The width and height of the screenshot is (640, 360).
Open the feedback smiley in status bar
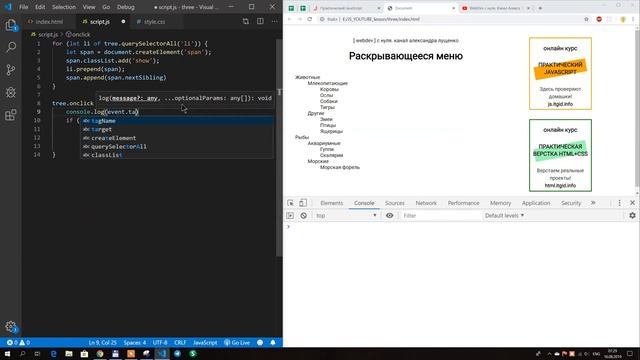(x=260, y=342)
